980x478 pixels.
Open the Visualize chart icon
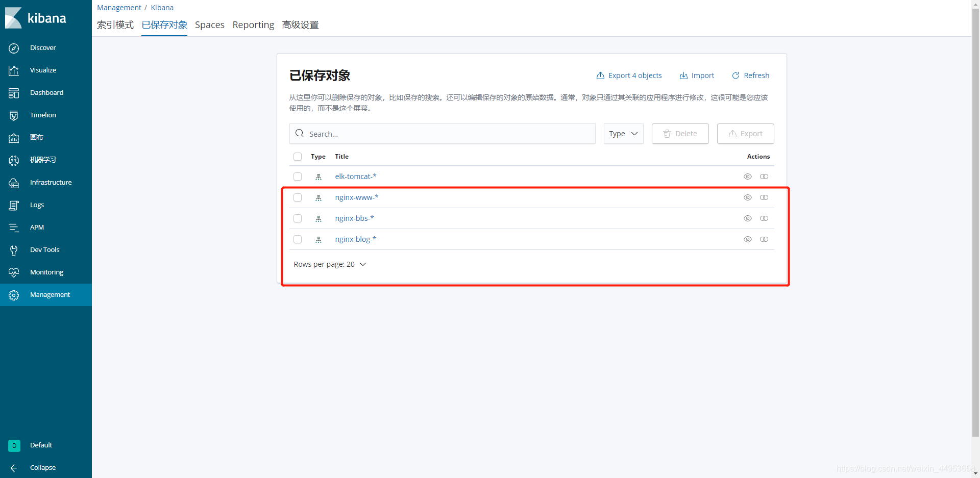click(14, 70)
